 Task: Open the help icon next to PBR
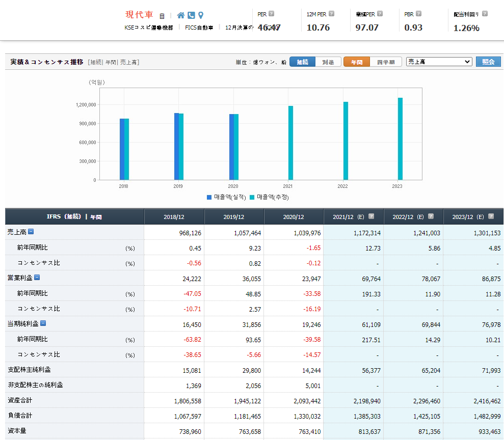point(419,14)
